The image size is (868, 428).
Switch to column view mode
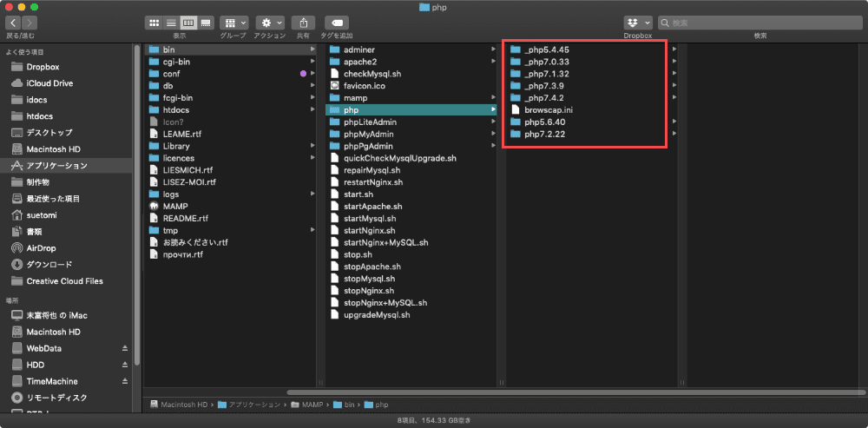click(188, 23)
